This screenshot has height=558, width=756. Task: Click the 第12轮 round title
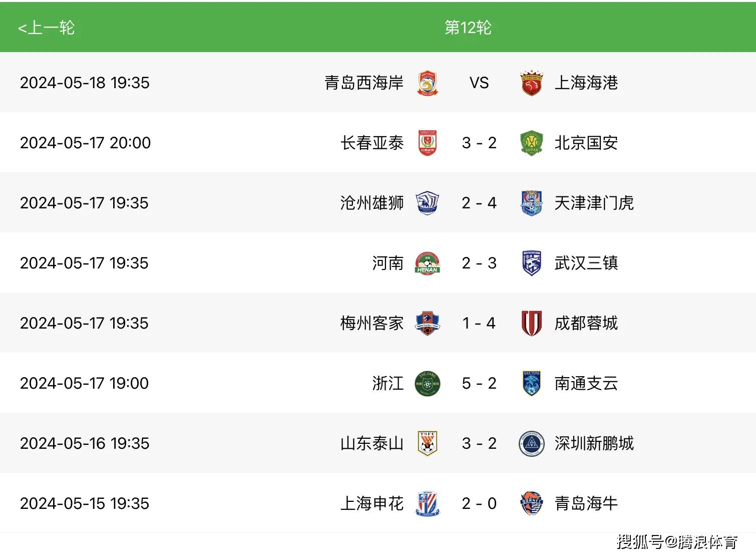click(x=468, y=28)
